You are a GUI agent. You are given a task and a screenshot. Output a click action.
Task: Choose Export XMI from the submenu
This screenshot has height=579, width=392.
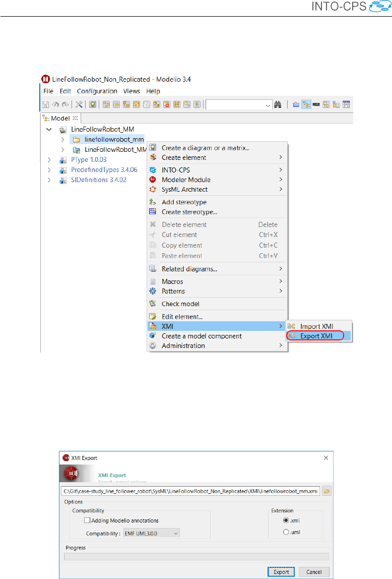pyautogui.click(x=319, y=336)
